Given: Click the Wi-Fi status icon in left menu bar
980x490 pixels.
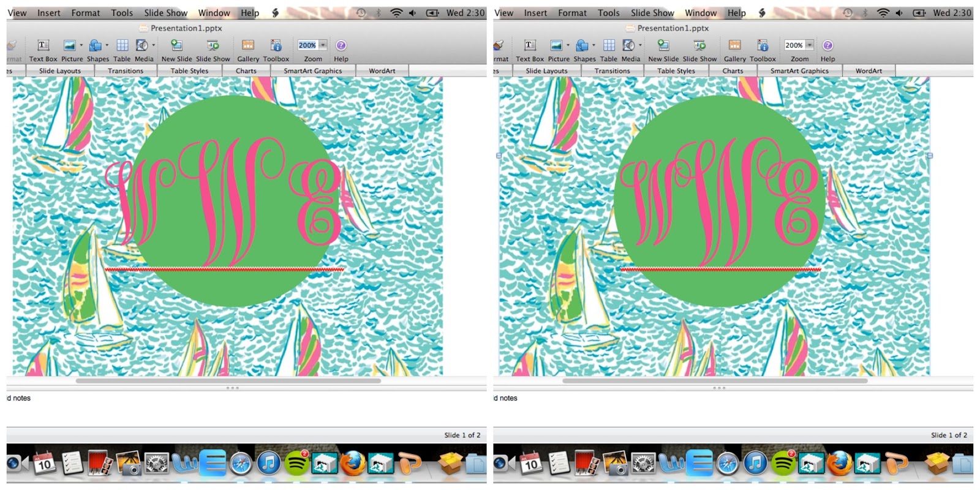Looking at the screenshot, I should [x=396, y=13].
